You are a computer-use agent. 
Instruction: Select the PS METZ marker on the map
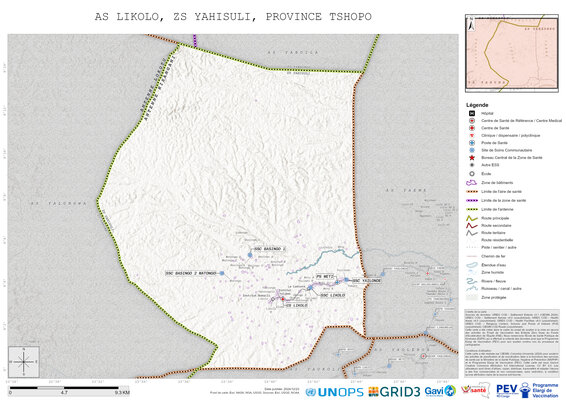point(337,282)
